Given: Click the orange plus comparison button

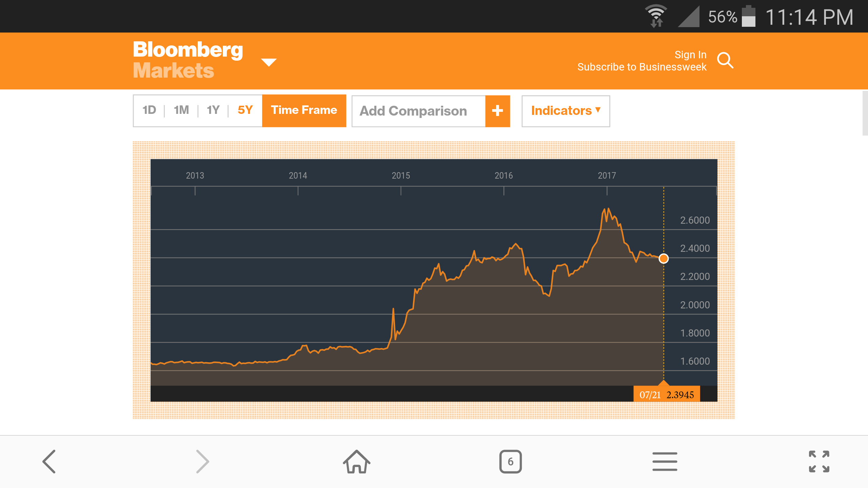Looking at the screenshot, I should pyautogui.click(x=497, y=111).
